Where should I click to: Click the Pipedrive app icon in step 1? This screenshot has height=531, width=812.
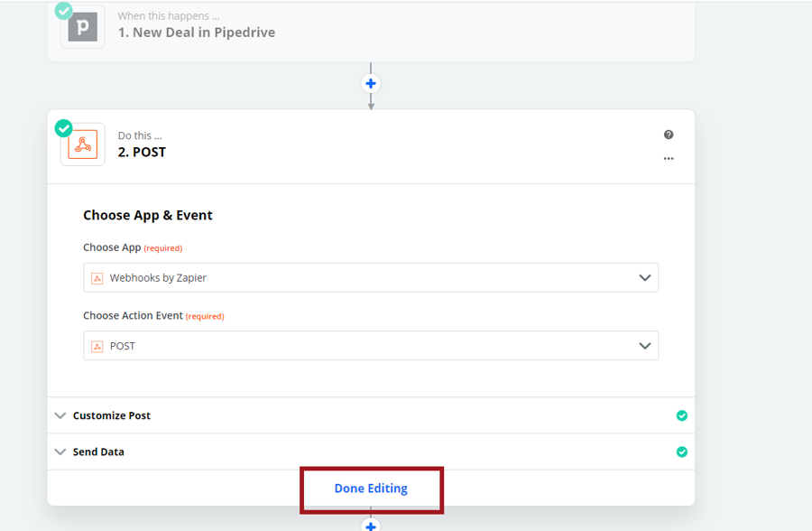83,26
